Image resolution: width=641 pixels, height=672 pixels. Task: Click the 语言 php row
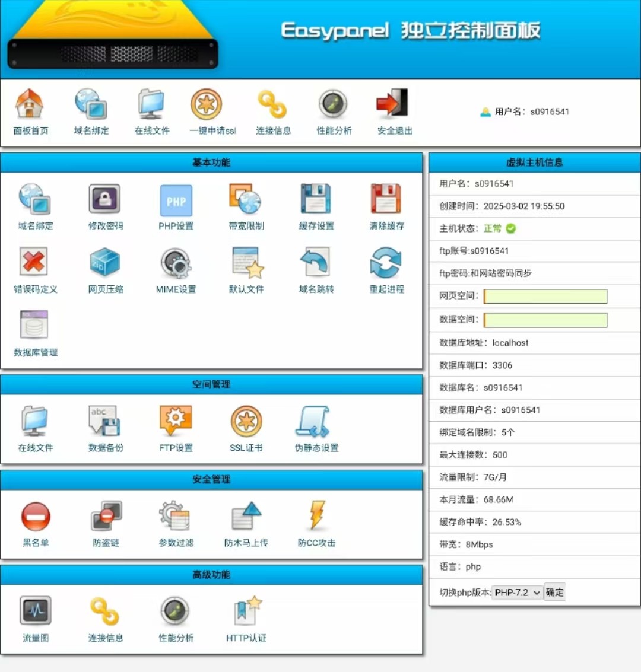[535, 567]
